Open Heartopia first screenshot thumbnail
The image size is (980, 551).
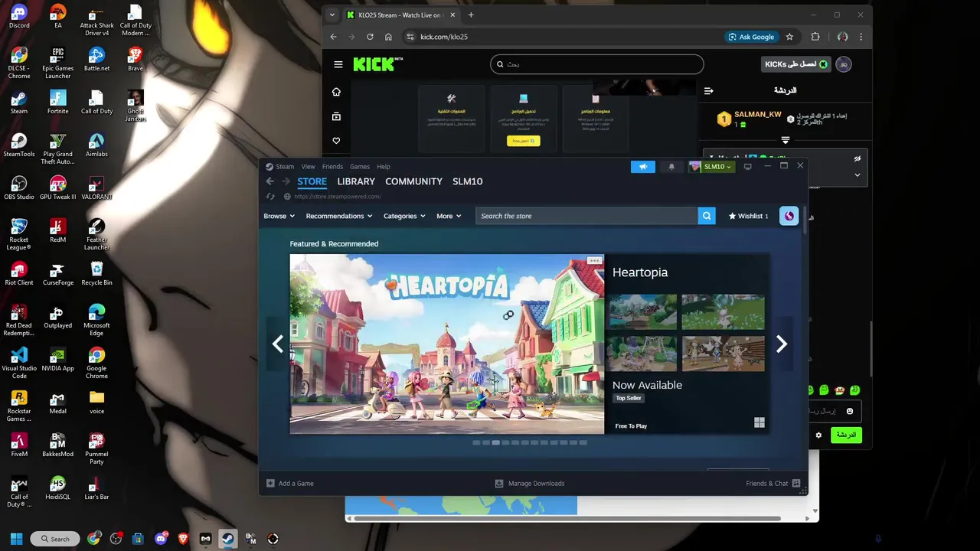[x=642, y=311]
